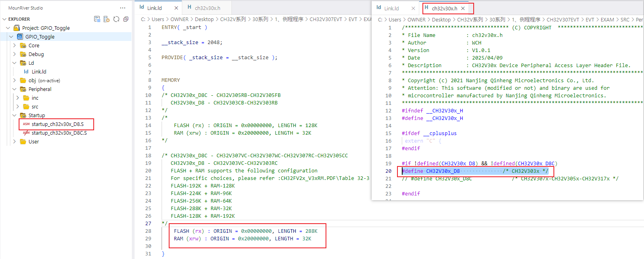Click the word MEMORY in Link.ld
Viewport: 644px width, 259px height.
click(171, 80)
